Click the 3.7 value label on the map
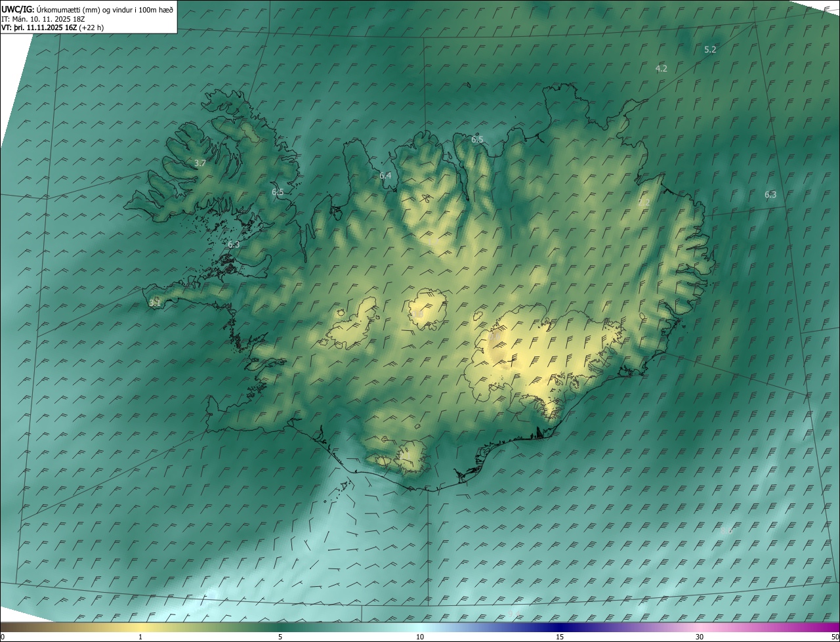The width and height of the screenshot is (840, 642). [x=200, y=163]
